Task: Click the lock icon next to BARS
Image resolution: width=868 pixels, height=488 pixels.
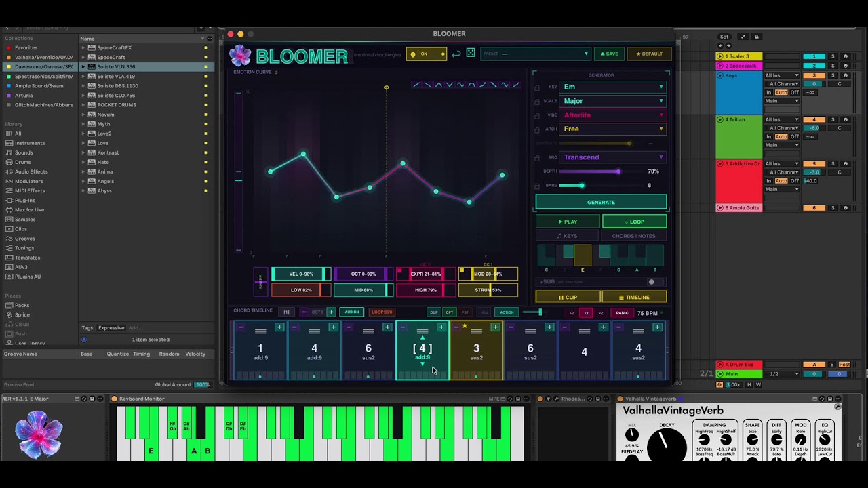Action: (x=538, y=186)
